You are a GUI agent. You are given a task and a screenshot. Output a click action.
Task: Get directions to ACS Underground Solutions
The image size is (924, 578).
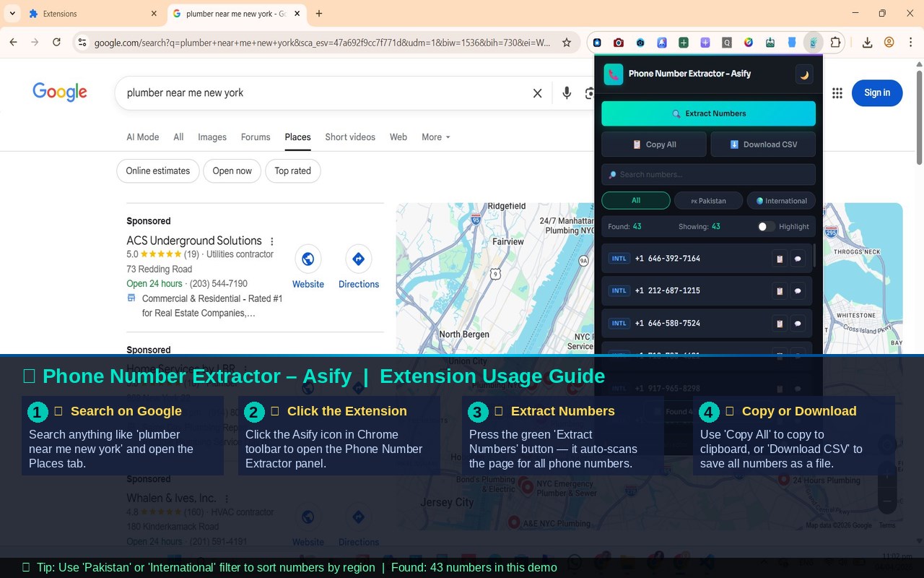click(x=359, y=268)
